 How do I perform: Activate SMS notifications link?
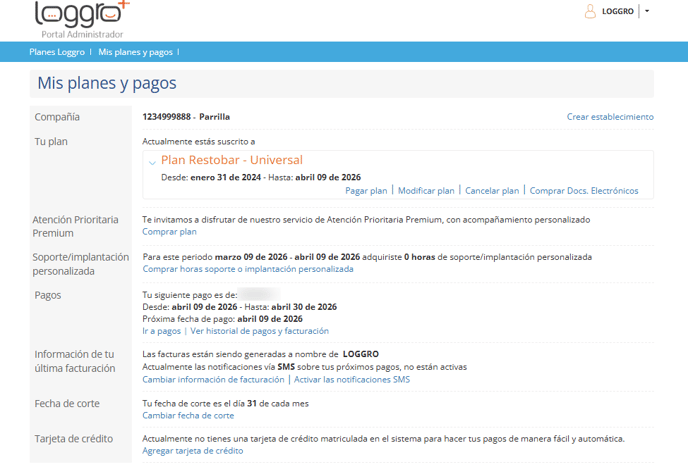pyautogui.click(x=351, y=380)
